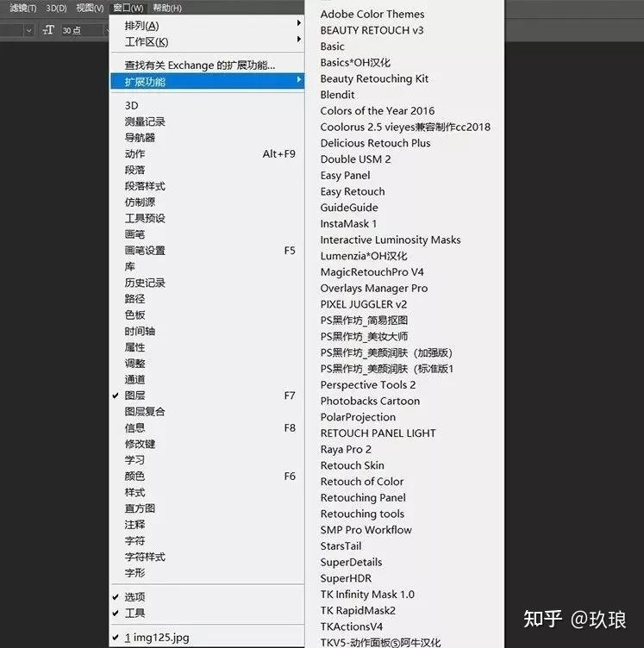Image resolution: width=644 pixels, height=648 pixels.
Task: Open the 滤镜(T) menu
Action: (23, 8)
